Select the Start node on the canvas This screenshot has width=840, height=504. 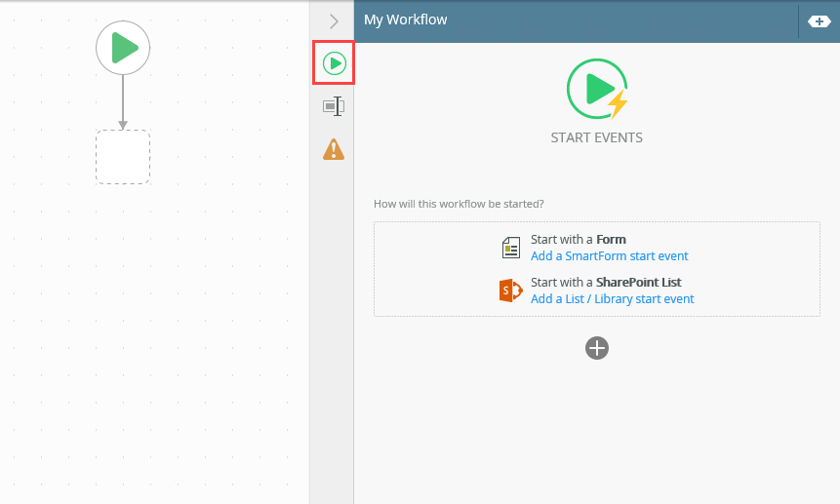coord(123,48)
